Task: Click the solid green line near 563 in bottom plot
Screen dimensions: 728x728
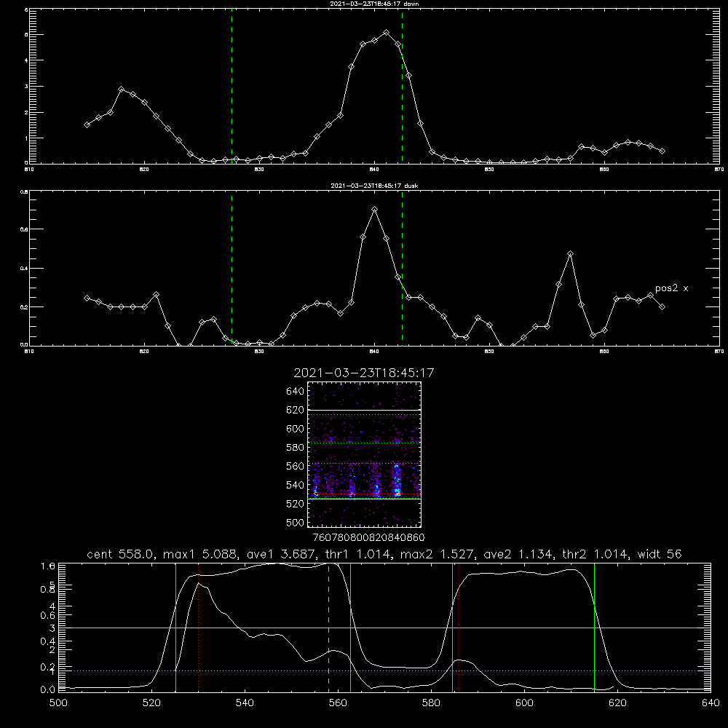Action: (x=351, y=627)
